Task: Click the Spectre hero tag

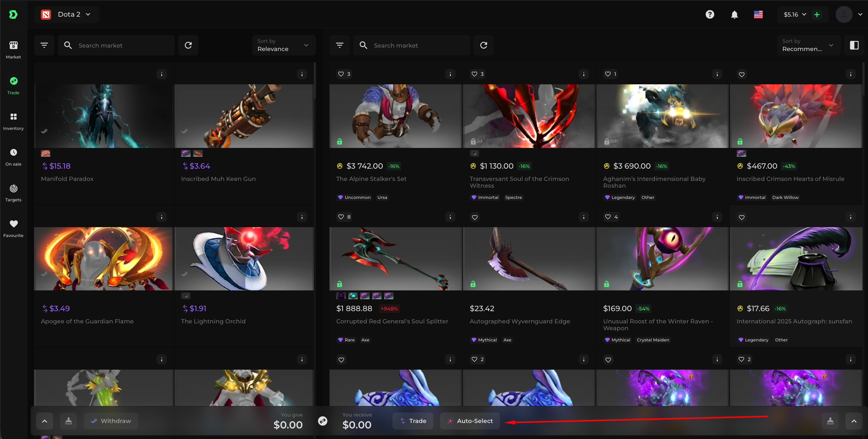Action: coord(514,198)
